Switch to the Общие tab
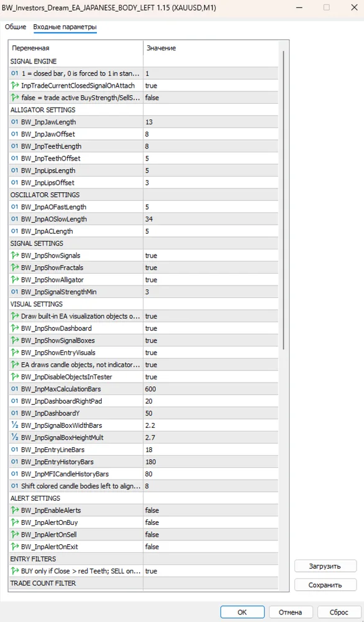 click(x=16, y=27)
